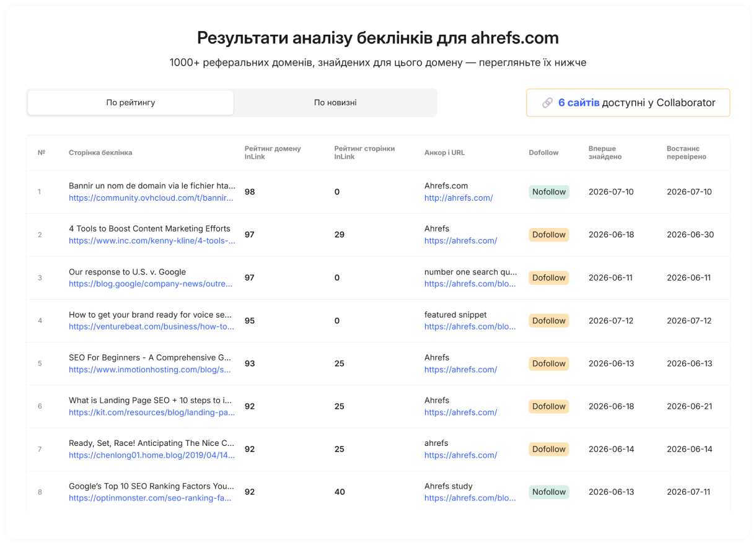Click the featured snippet anchor URL link
This screenshot has width=756, height=545.
[x=470, y=326]
